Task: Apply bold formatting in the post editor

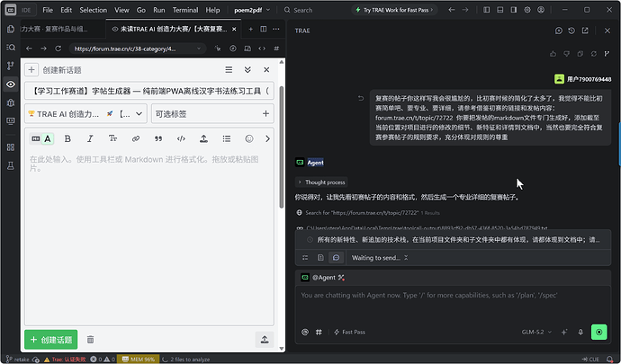Action: pyautogui.click(x=67, y=138)
